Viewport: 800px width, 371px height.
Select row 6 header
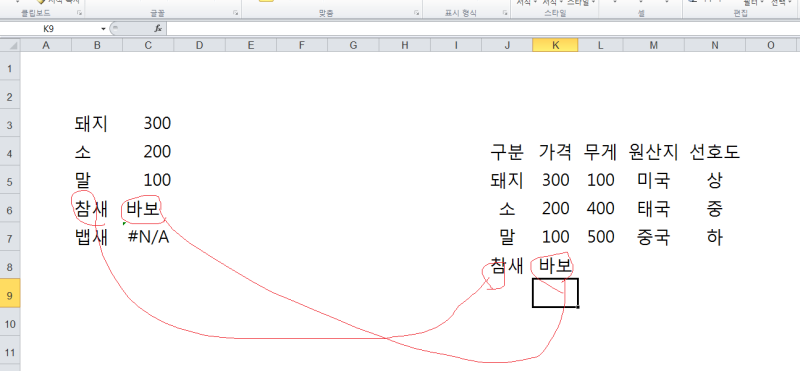pyautogui.click(x=10, y=208)
